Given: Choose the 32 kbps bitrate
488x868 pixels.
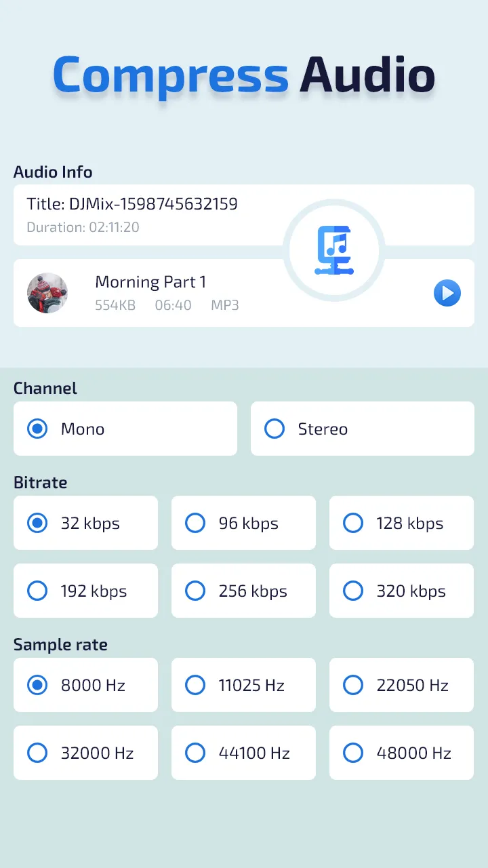Looking at the screenshot, I should pyautogui.click(x=85, y=523).
